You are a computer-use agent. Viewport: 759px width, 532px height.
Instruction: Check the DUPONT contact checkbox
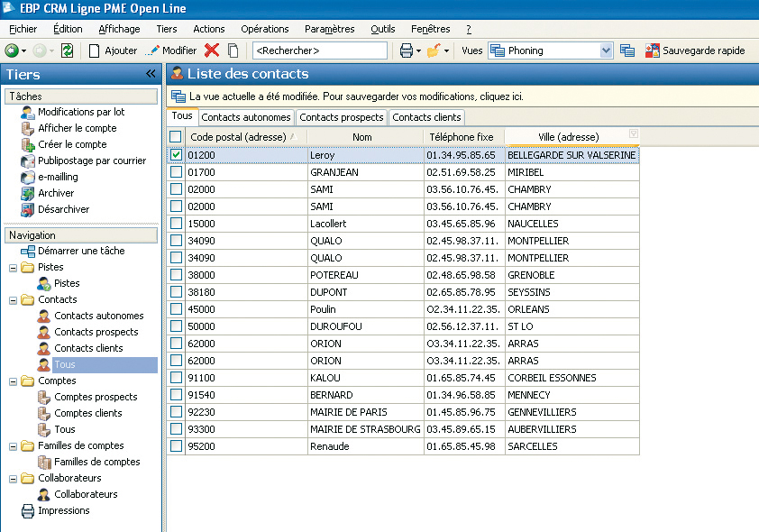[176, 292]
